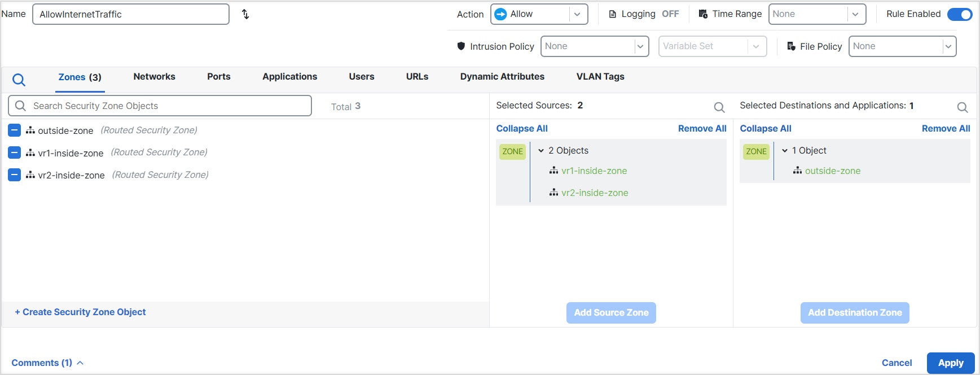Click the green ZONE badge in sources
Image resolution: width=980 pixels, height=375 pixels.
[x=512, y=151]
